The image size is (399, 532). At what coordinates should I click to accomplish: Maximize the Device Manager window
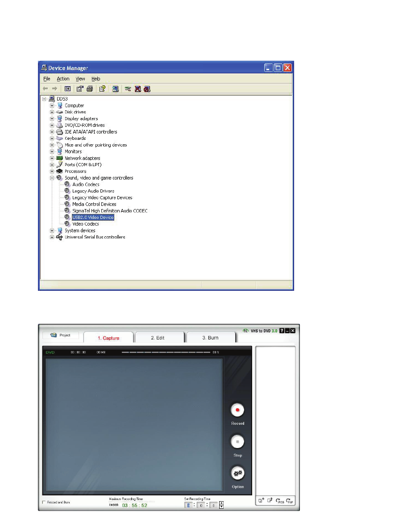click(278, 68)
